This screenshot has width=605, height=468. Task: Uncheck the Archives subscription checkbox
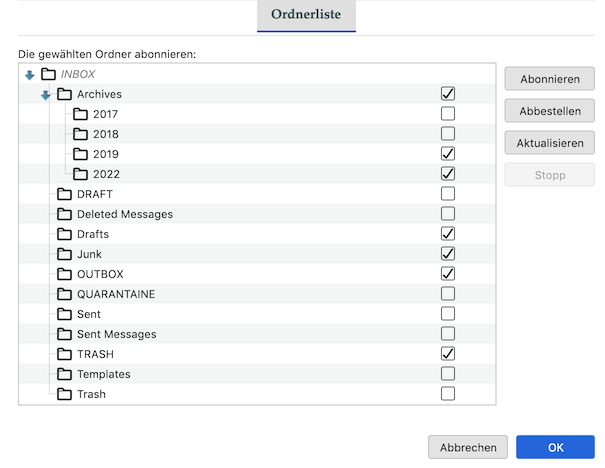tap(448, 94)
